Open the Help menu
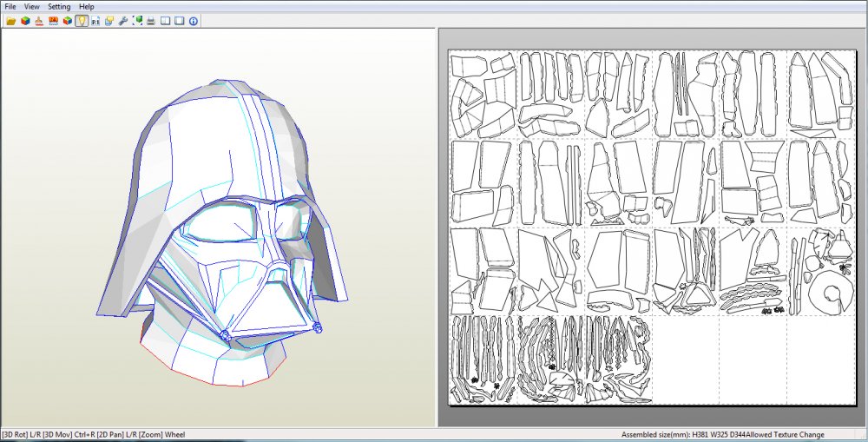This screenshot has height=442, width=868. point(86,7)
